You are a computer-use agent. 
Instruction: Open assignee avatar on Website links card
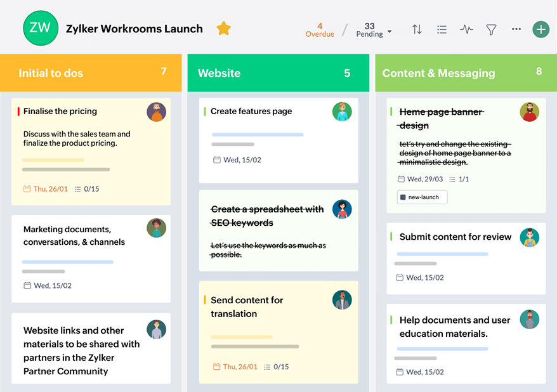click(x=156, y=329)
